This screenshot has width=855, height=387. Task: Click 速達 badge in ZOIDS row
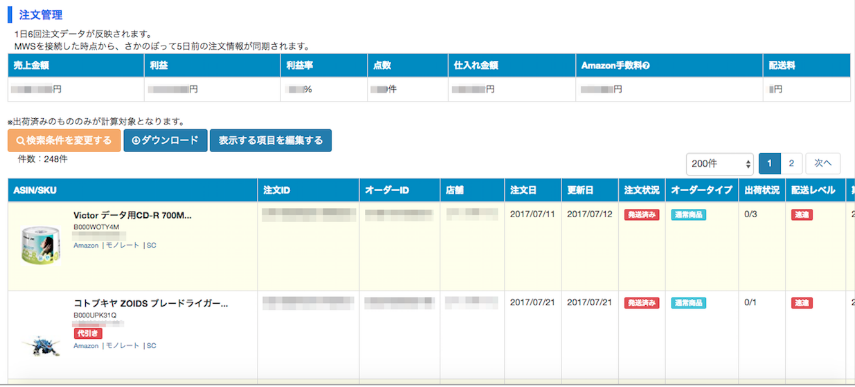click(x=802, y=303)
